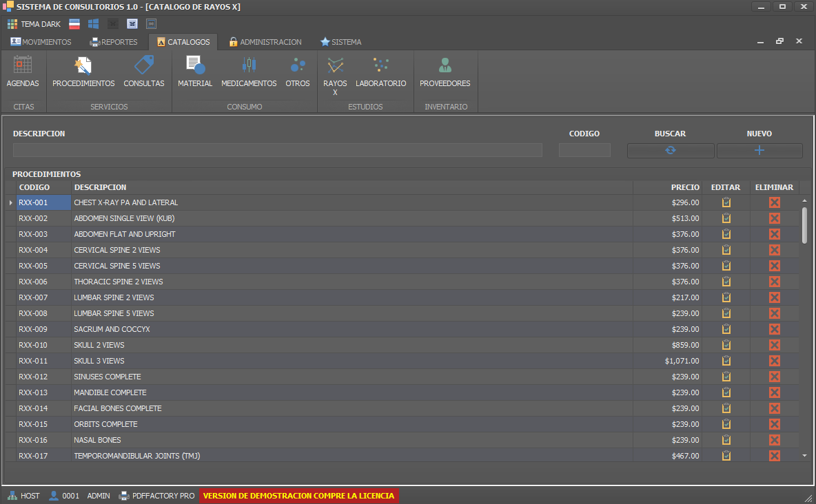Click the Buscar refresh button
Image resolution: width=816 pixels, height=504 pixels.
(670, 151)
